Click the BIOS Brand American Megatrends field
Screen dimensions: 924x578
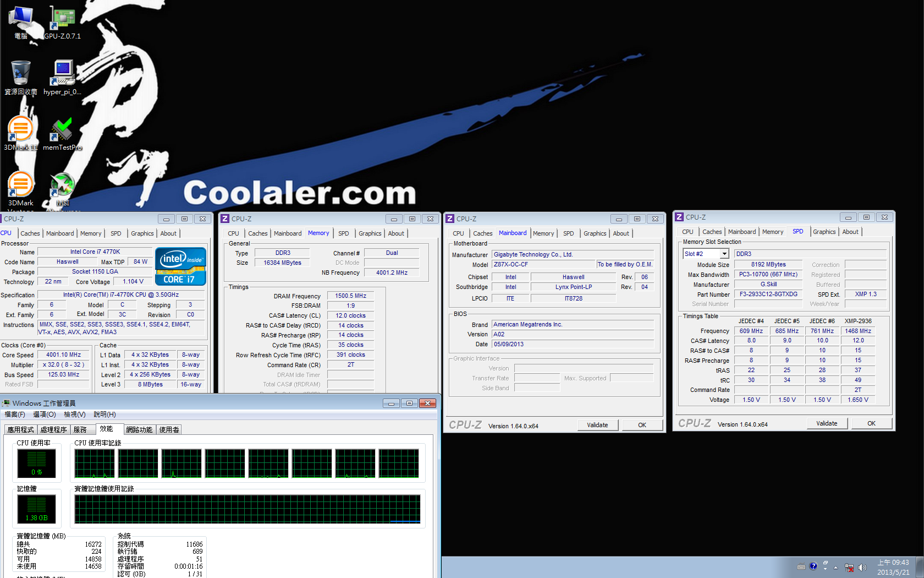pos(573,324)
